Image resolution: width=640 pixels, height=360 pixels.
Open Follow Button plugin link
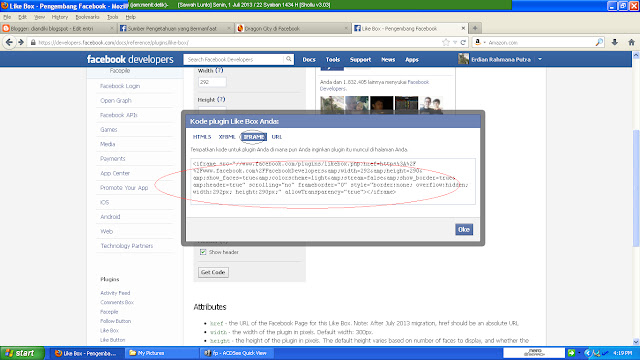pos(116,321)
